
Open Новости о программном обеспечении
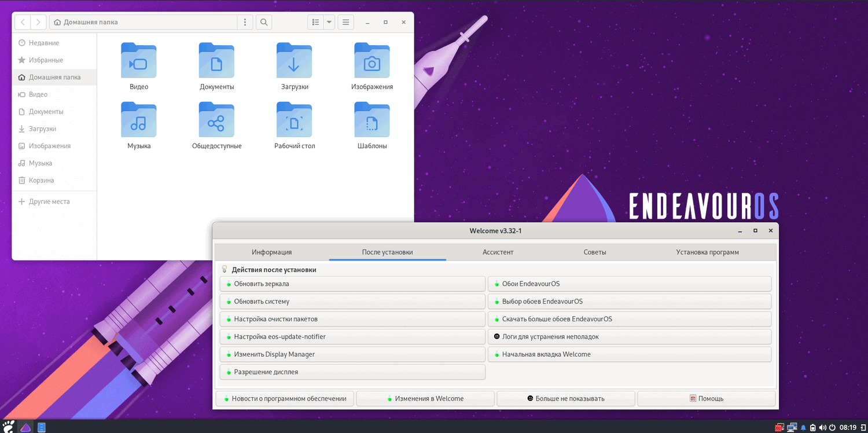(x=285, y=398)
